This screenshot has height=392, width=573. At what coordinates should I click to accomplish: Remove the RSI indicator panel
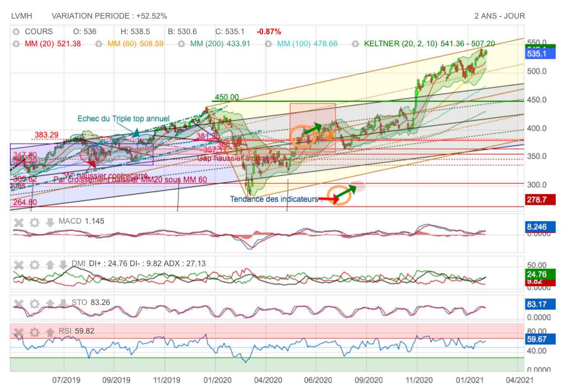tap(19, 332)
